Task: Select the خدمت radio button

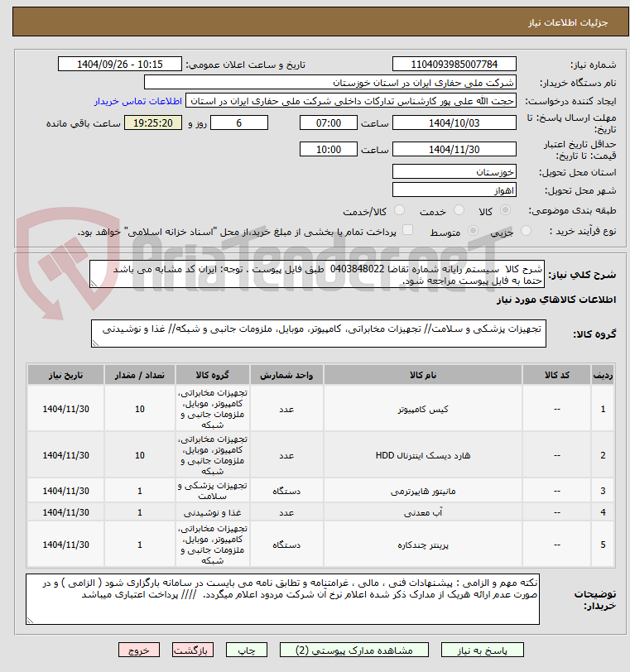Action: (459, 210)
